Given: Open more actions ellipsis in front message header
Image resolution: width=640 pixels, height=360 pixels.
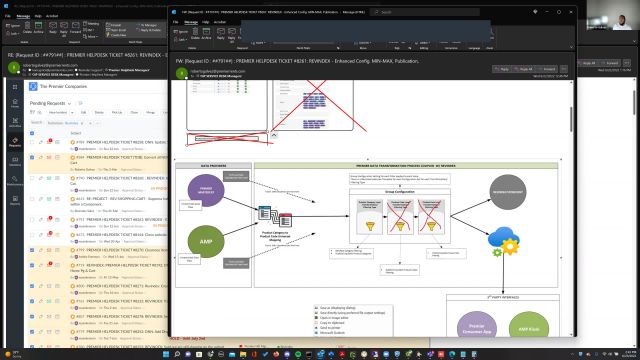Looking at the screenshot, I should pyautogui.click(x=564, y=69).
